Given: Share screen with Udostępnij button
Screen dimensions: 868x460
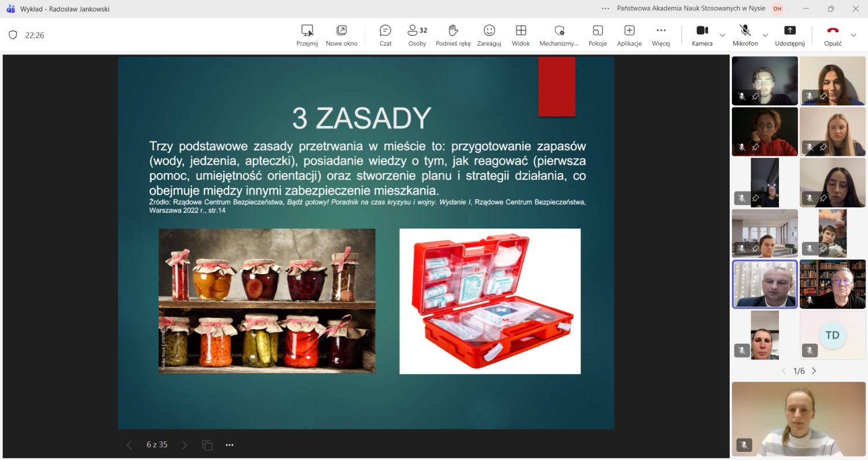Looking at the screenshot, I should point(789,35).
